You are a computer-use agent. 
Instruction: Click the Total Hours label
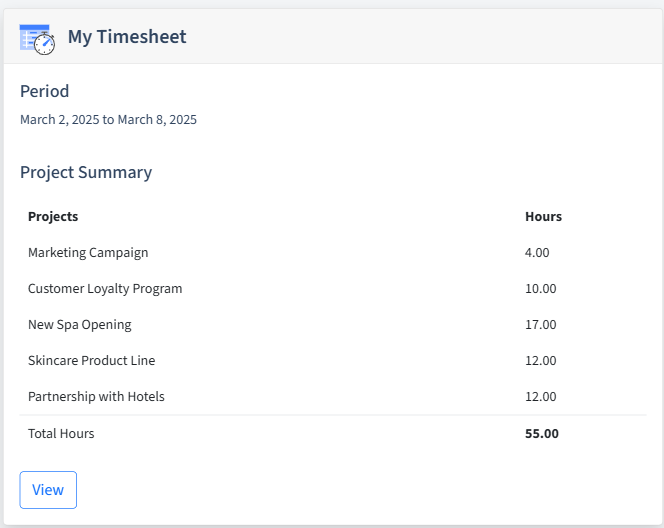[61, 434]
